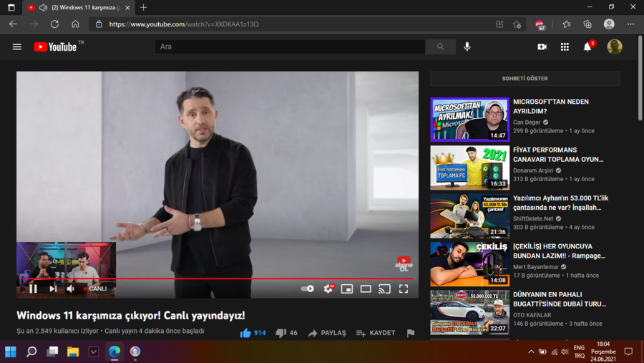
Task: Open FİYAT PERFORMANS CANAVARI video title
Action: (558, 155)
